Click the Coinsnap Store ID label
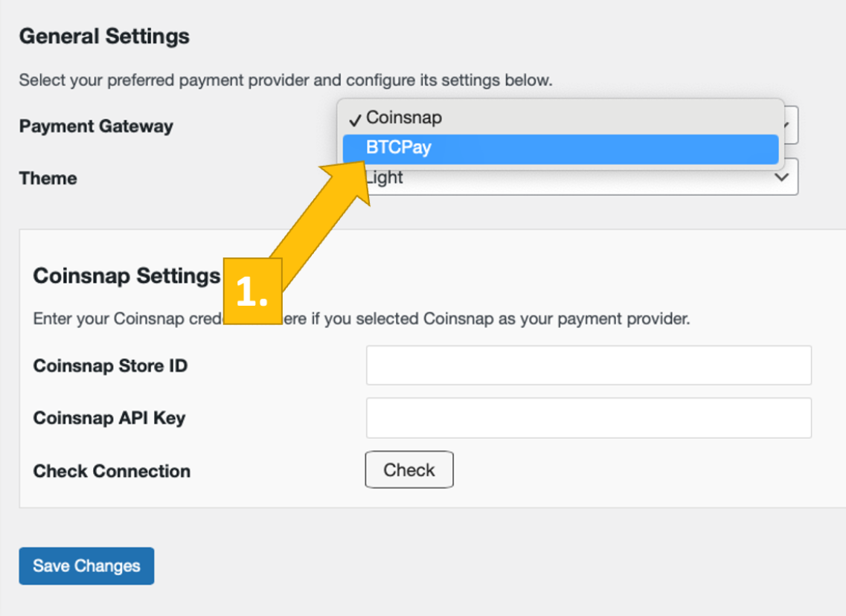The image size is (846, 616). pyautogui.click(x=110, y=366)
